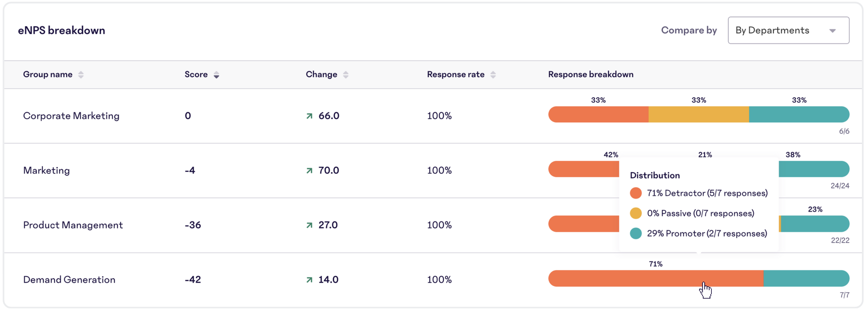This screenshot has width=868, height=312.
Task: Click Corporate Marketing orange detractor bar segment
Action: click(598, 114)
